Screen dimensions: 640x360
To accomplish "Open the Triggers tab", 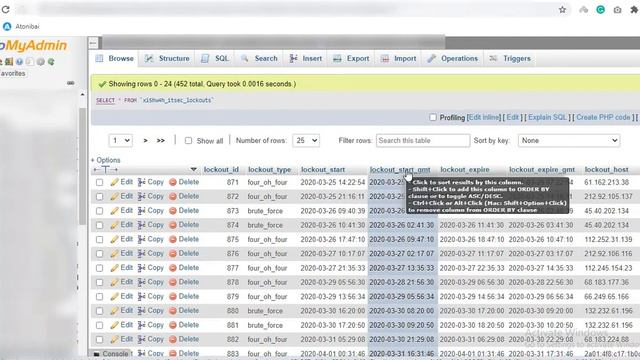I will (x=510, y=58).
